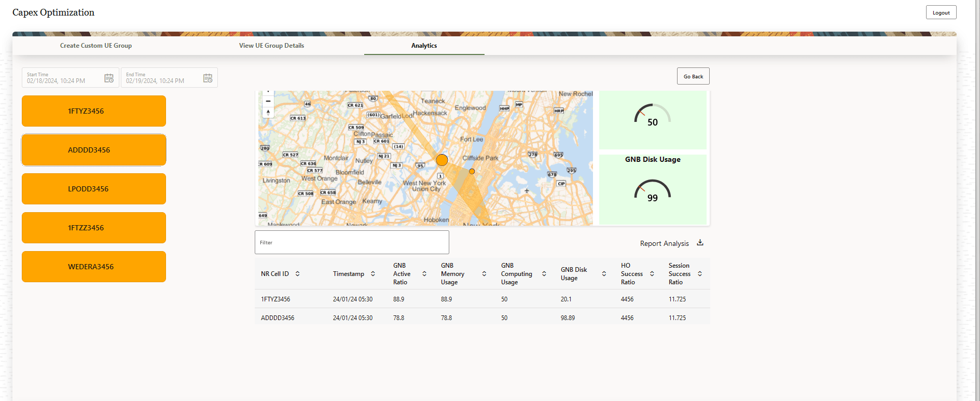Sort table by GNB Disk Usage
This screenshot has height=401, width=980.
(x=604, y=274)
